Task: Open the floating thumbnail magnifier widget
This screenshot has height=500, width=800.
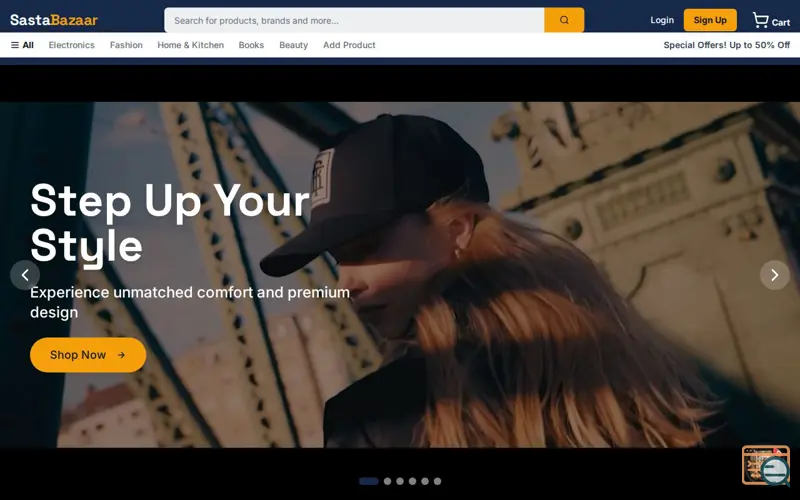Action: 766,465
